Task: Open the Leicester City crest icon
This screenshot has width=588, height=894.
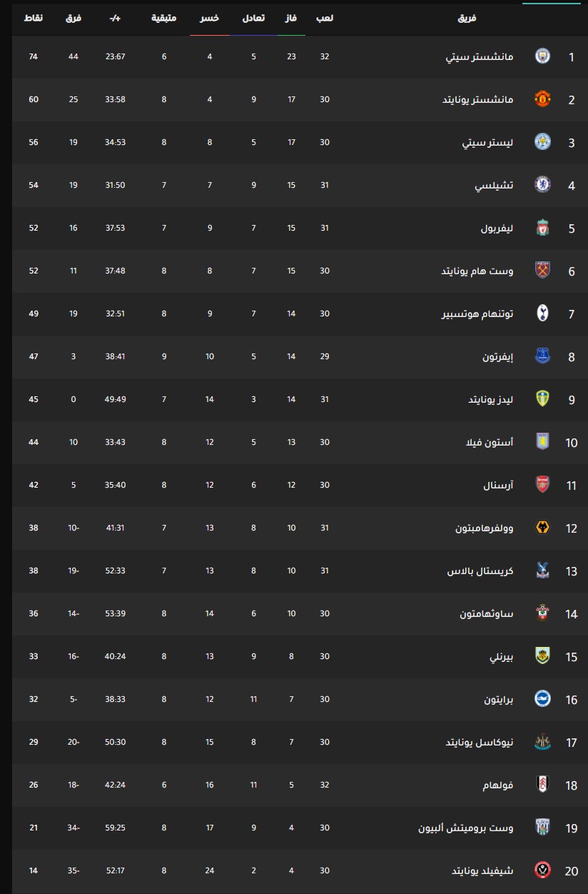Action: click(543, 142)
